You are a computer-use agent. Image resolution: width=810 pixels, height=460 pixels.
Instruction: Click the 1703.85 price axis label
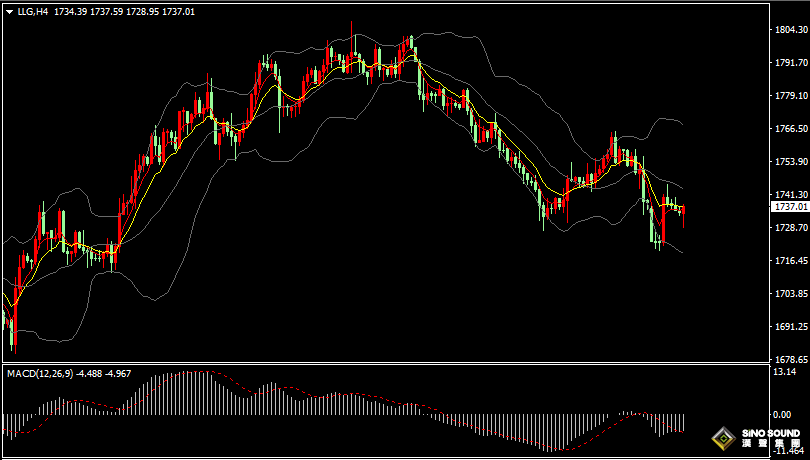click(790, 294)
